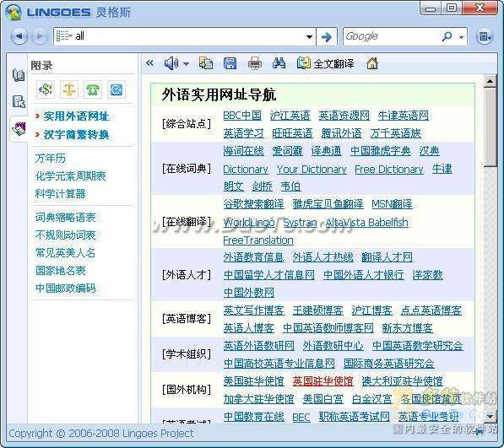Click the speaker pronunciation icon
Screen dimensions: 504x448
point(171,63)
